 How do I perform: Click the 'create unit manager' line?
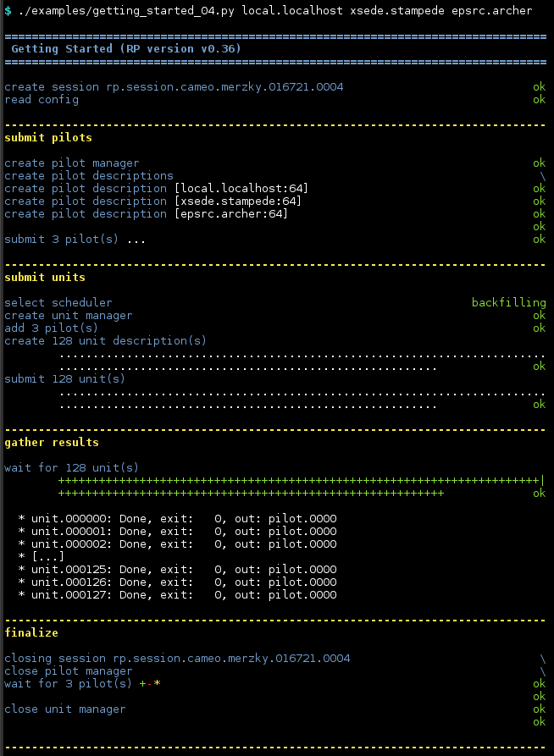tap(69, 315)
